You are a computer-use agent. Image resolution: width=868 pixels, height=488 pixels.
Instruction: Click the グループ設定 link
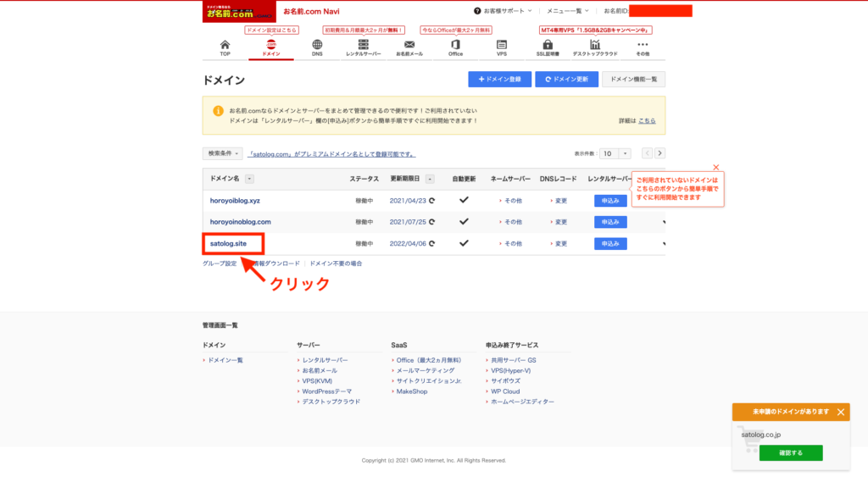(220, 263)
